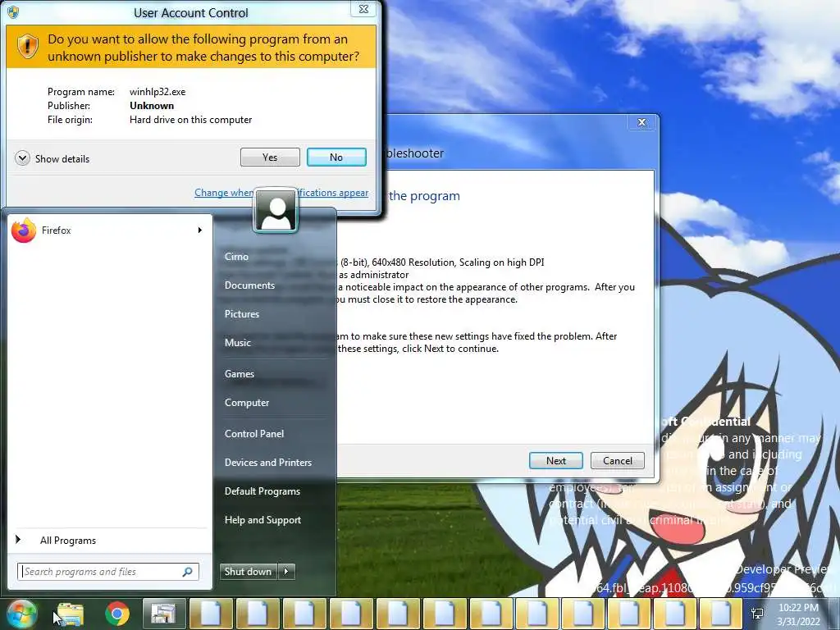Open Control Panel from the Start menu

pyautogui.click(x=254, y=434)
